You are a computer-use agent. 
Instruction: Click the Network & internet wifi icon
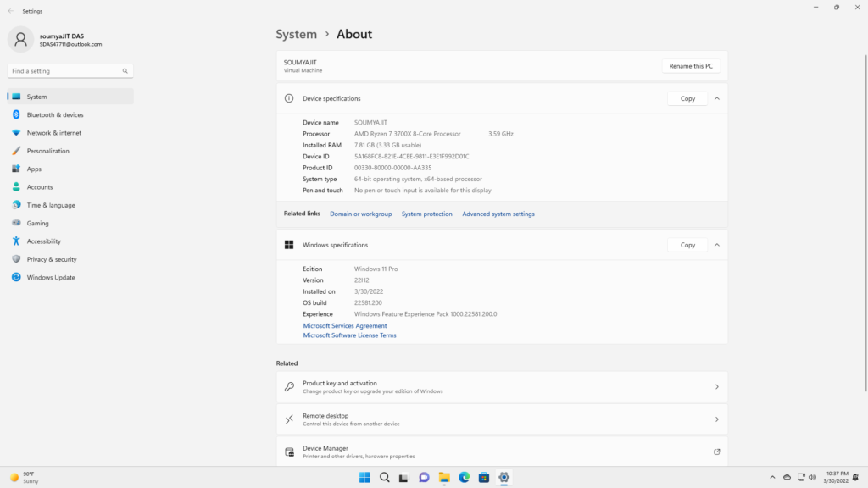click(16, 133)
